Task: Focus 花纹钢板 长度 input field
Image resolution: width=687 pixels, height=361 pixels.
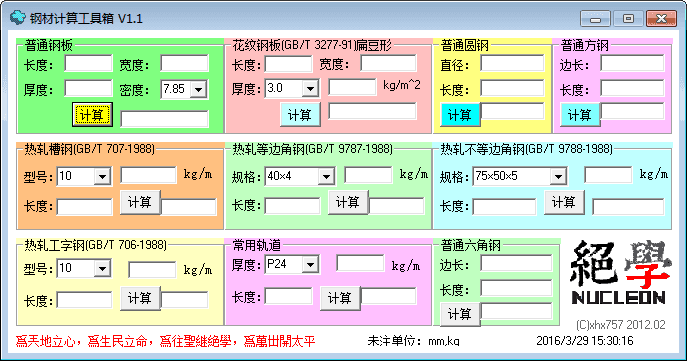Action: 288,64
